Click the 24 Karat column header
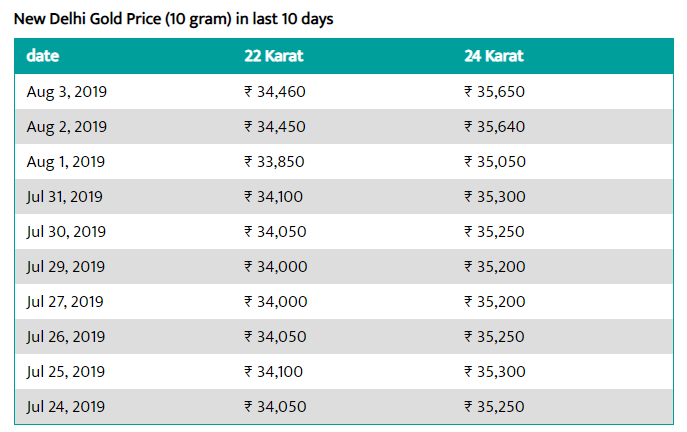 494,56
